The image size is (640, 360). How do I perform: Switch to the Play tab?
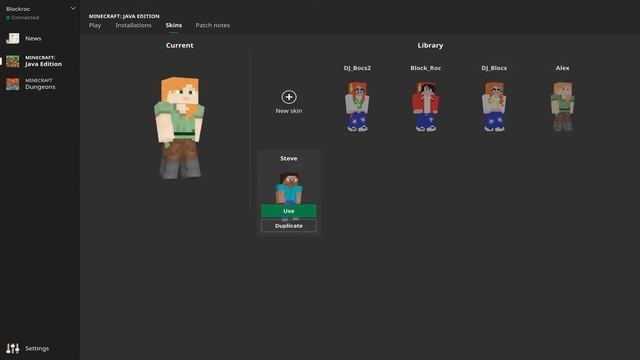click(x=95, y=25)
